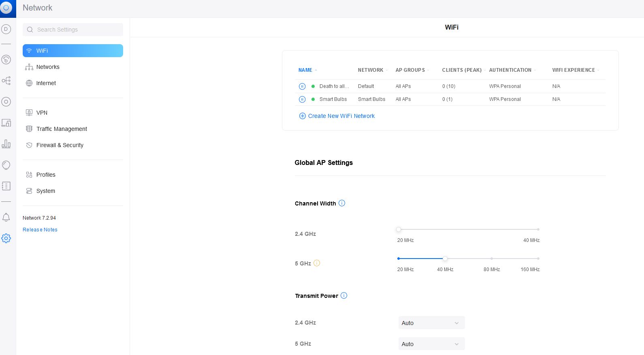Open the UniFi logo home icon
Viewport: 644px width, 355px height.
[6, 8]
